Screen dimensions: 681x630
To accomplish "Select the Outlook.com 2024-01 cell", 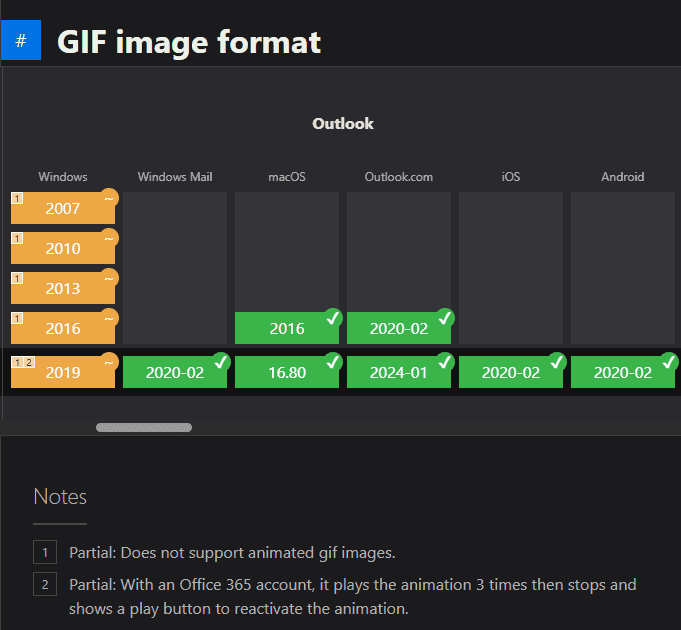I will coord(399,372).
